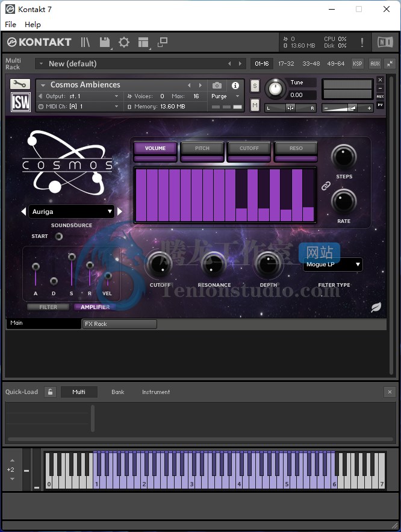The width and height of the screenshot is (401, 532).
Task: Toggle the AUX sends button on instrument
Action: point(381,96)
